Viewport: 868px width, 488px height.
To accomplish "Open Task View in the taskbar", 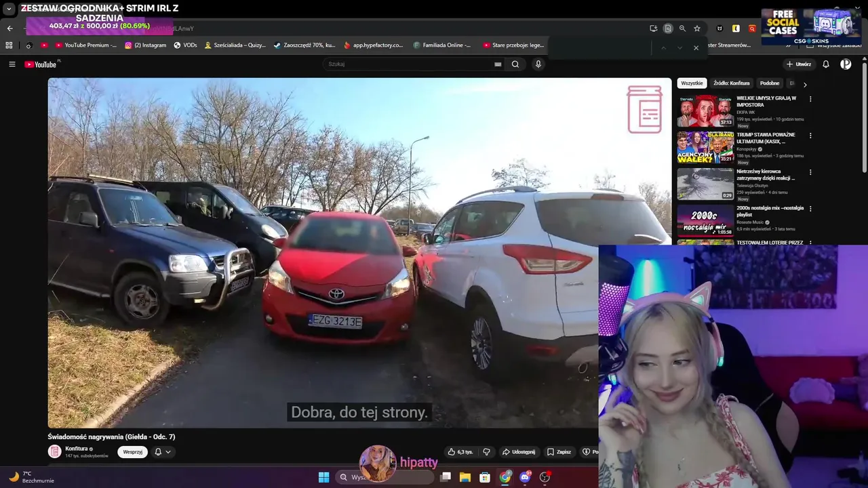I will coord(446,477).
